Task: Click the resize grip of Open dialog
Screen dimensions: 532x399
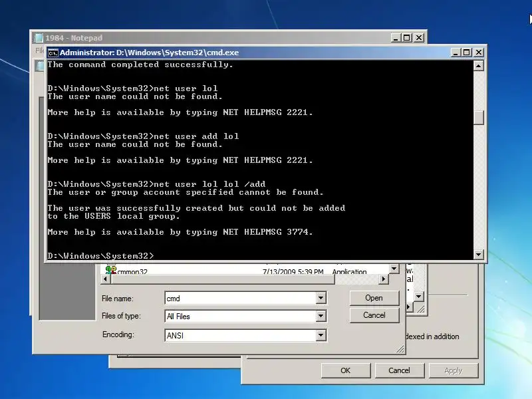Action: click(400, 348)
